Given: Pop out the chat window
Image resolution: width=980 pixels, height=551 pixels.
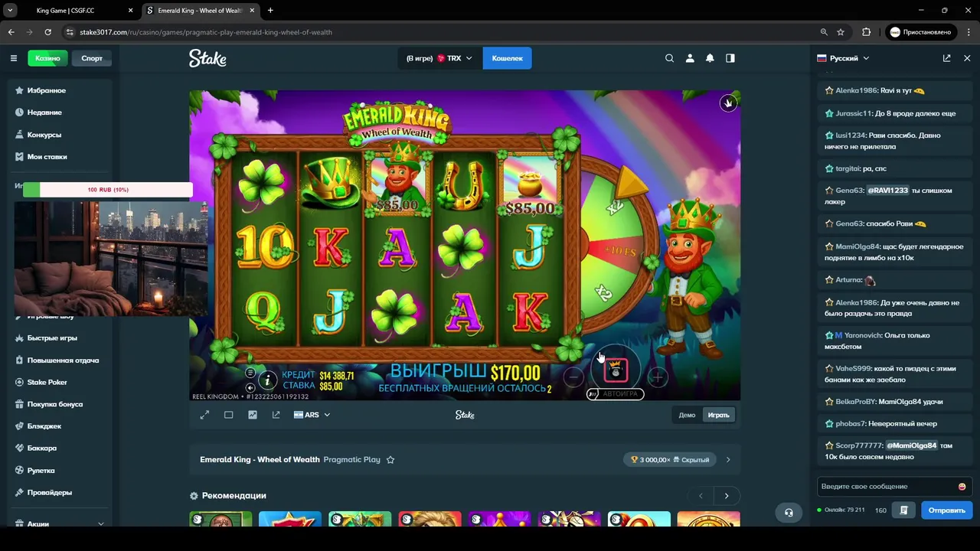Looking at the screenshot, I should [x=946, y=58].
